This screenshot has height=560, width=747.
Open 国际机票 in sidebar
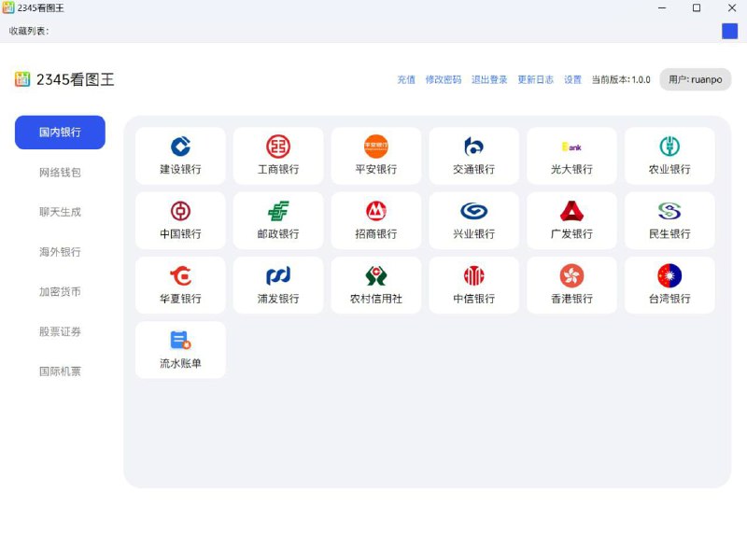pos(60,371)
